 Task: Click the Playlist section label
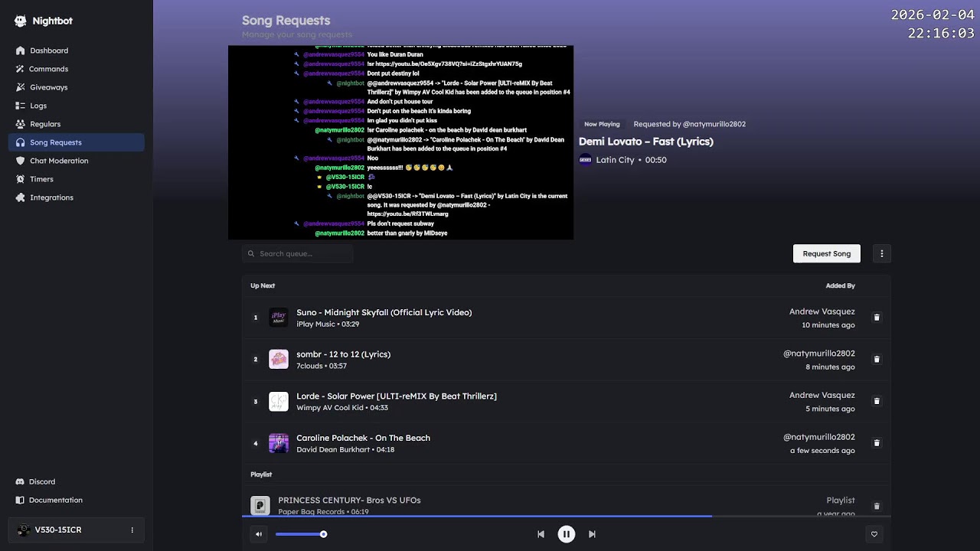click(261, 474)
